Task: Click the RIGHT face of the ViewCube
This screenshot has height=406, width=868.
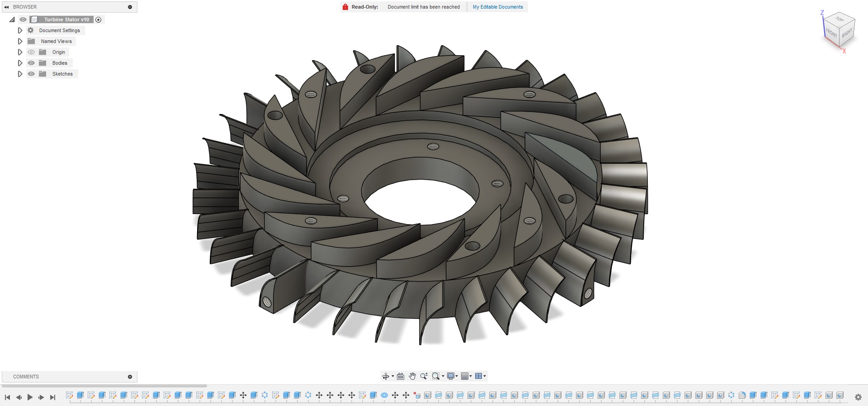Action: point(847,33)
